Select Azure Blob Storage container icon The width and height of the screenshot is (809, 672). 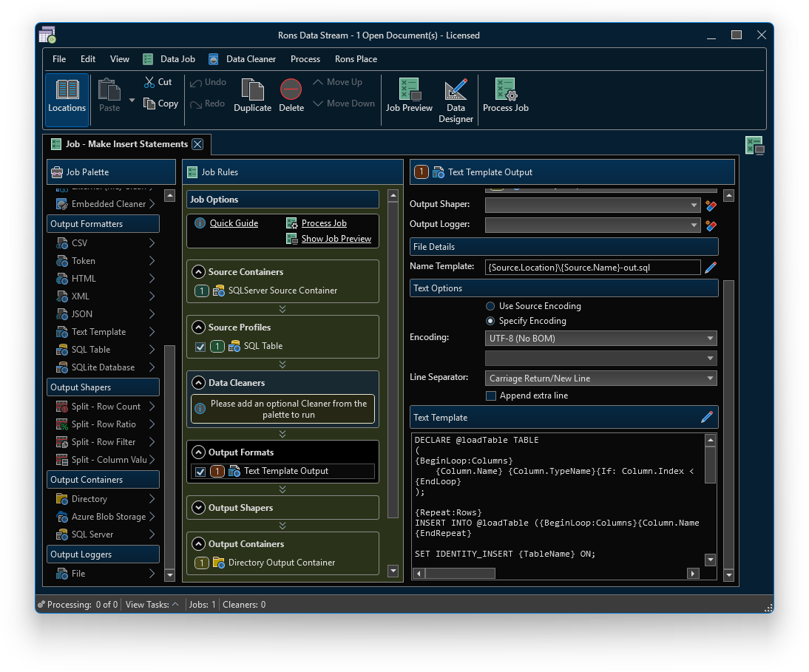62,517
